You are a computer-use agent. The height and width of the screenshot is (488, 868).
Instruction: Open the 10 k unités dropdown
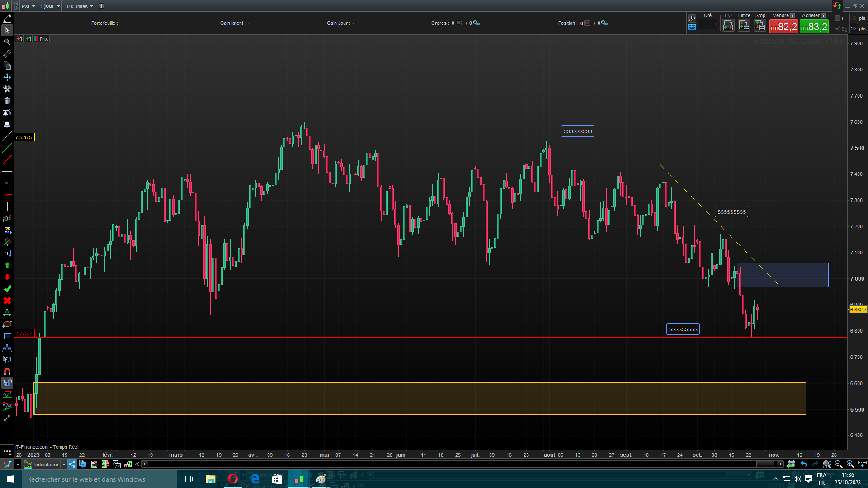tap(78, 6)
